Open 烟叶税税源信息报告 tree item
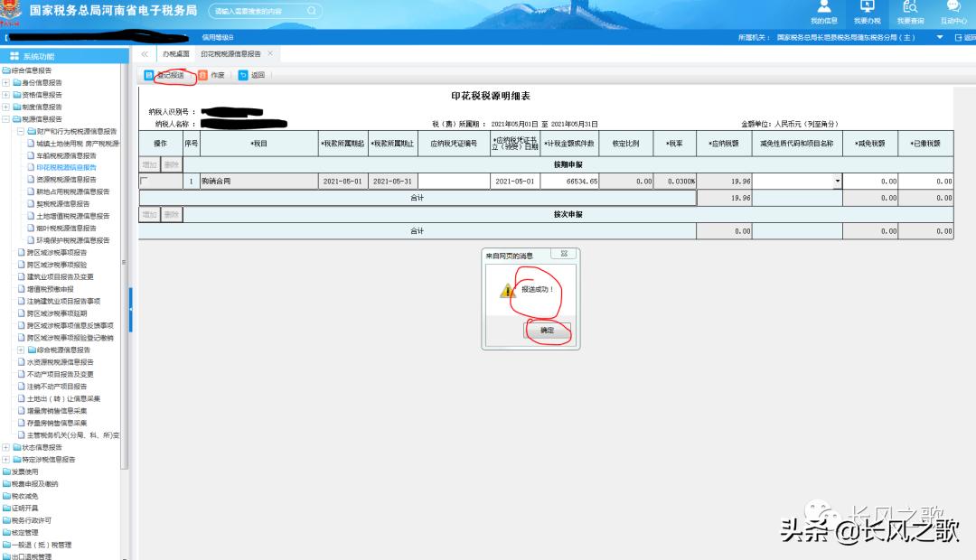Screen dimensions: 976x560 click(66, 228)
